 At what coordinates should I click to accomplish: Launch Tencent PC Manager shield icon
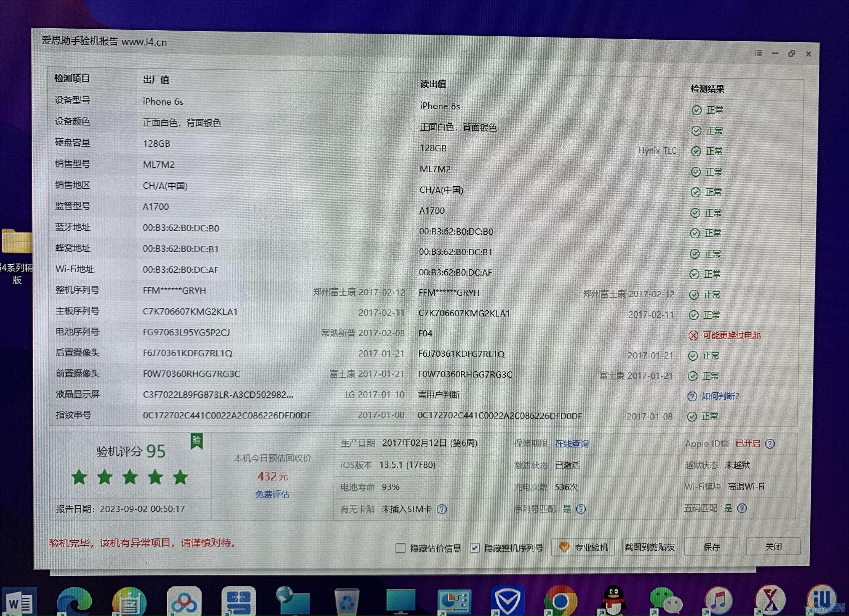(507, 601)
